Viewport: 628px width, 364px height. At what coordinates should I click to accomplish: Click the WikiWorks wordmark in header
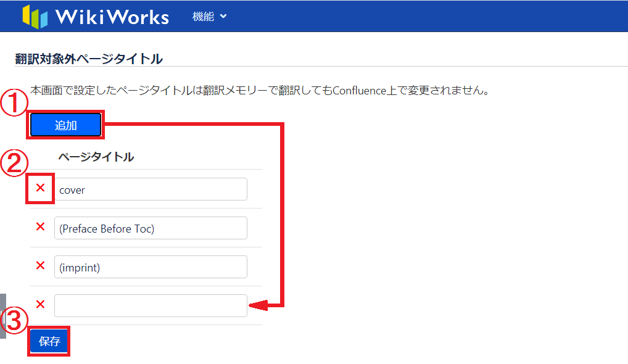[112, 17]
